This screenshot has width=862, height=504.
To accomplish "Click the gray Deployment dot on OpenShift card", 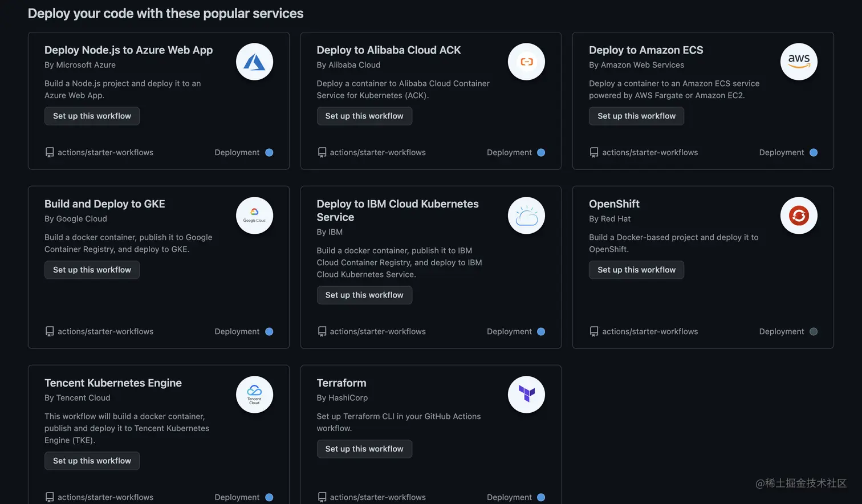I will pos(814,331).
